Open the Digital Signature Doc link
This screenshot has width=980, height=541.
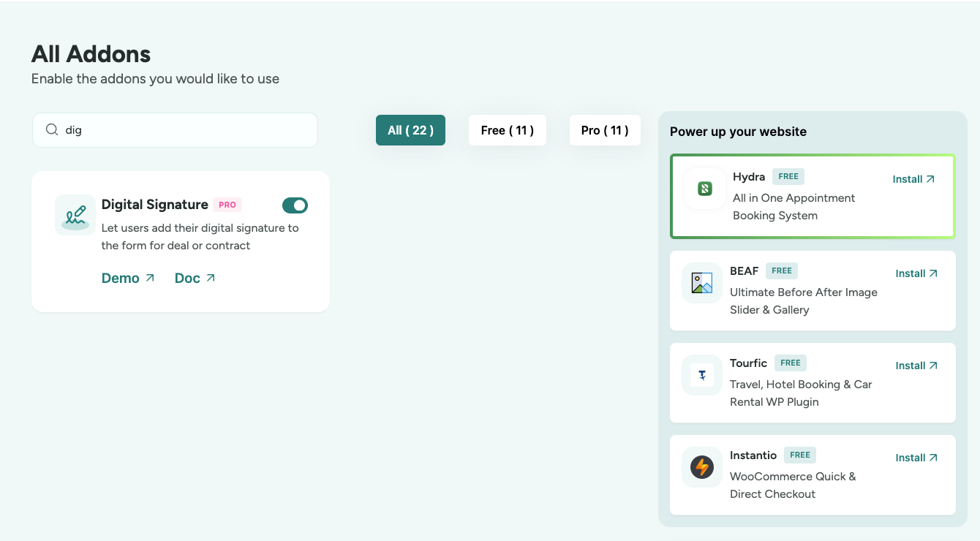[x=195, y=279]
